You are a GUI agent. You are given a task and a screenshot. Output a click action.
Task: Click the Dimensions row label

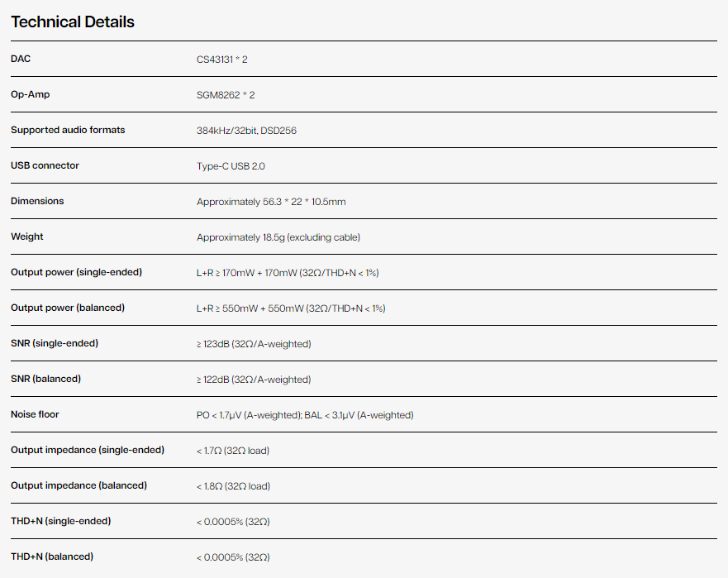[37, 201]
